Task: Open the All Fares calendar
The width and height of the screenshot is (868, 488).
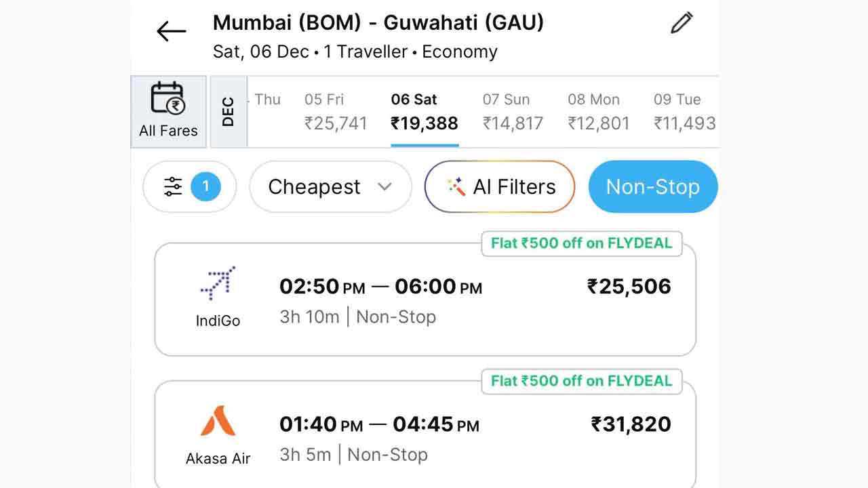Action: tap(168, 111)
